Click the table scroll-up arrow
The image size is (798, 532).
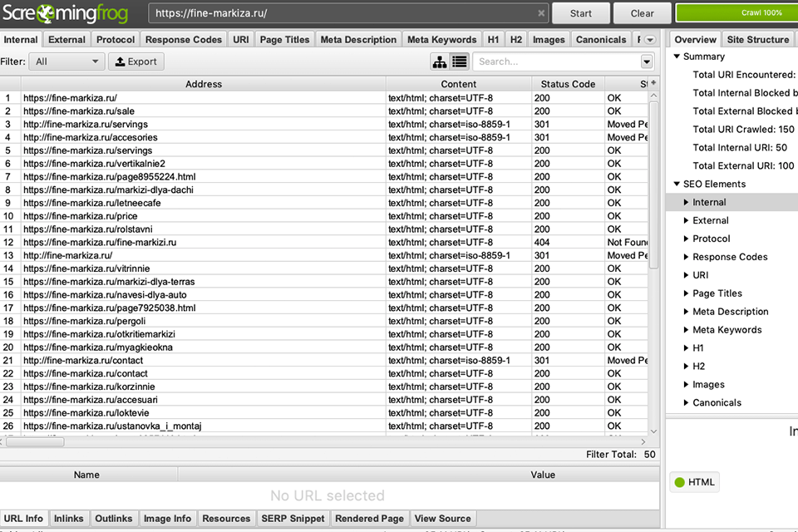(654, 96)
